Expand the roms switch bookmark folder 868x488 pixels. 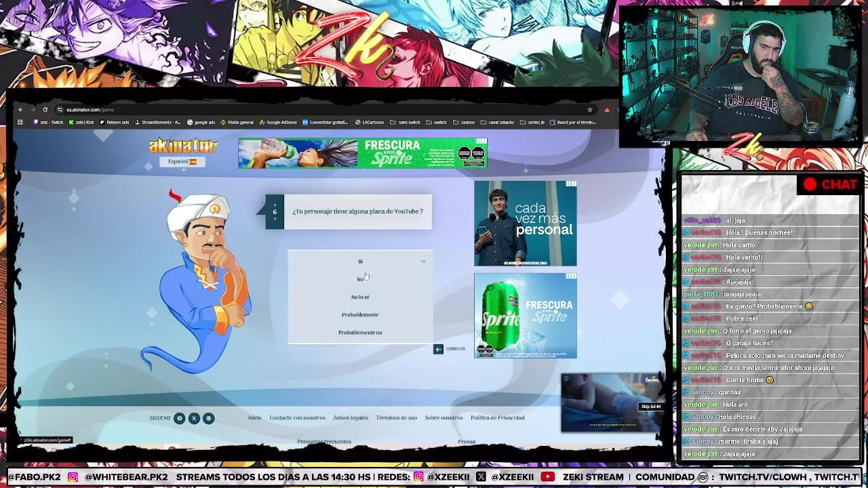coord(405,123)
